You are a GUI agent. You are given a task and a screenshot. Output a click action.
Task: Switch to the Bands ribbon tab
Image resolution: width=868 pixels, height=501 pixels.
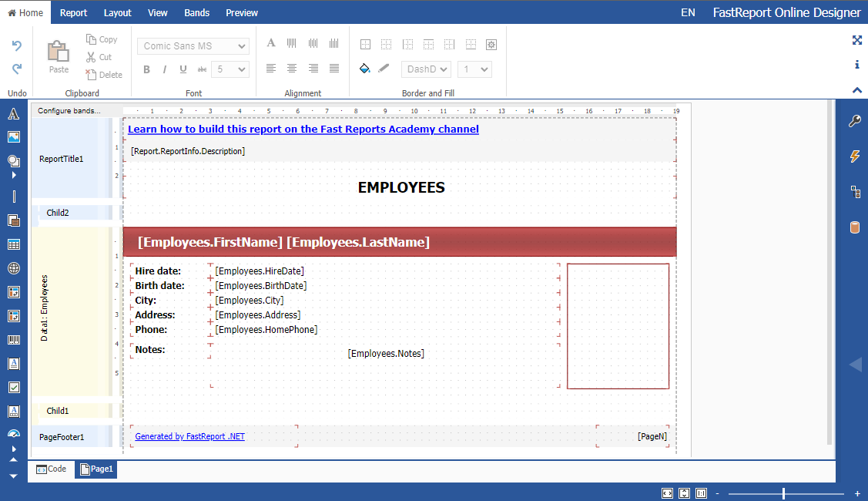(197, 12)
